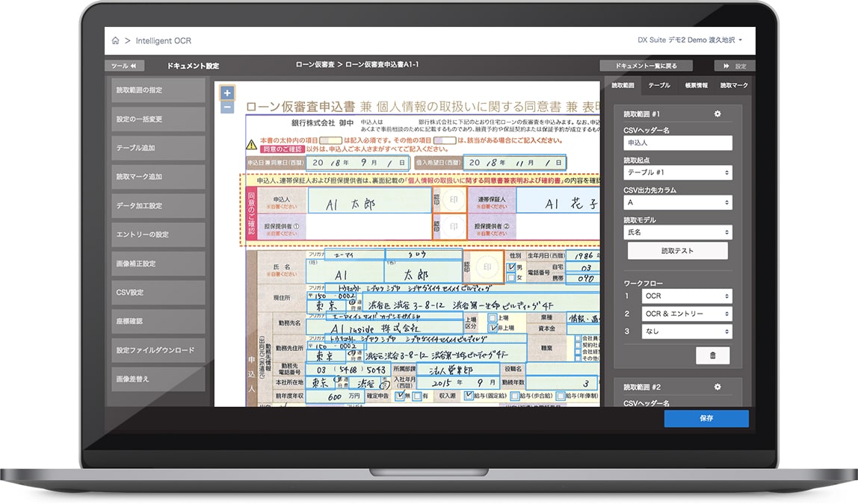This screenshot has height=504, width=858.
Task: Switch to the 帳票情報 tab
Action: pos(696,85)
